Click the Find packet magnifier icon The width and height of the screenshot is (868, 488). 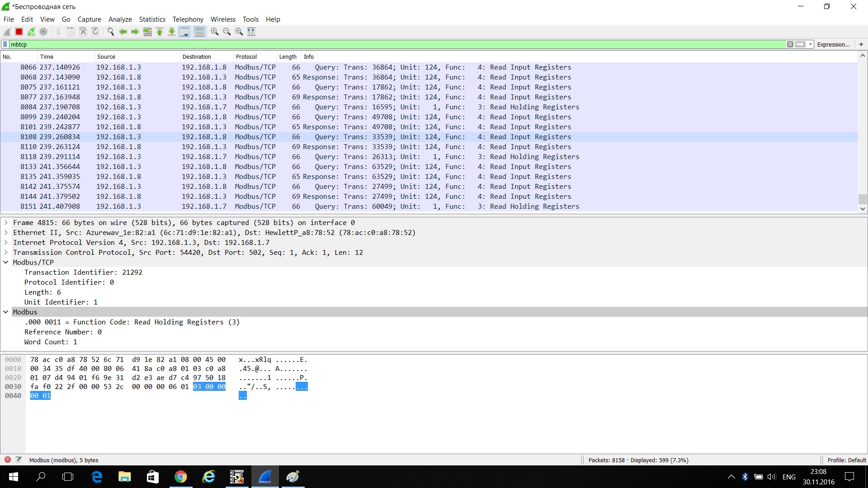tap(110, 32)
